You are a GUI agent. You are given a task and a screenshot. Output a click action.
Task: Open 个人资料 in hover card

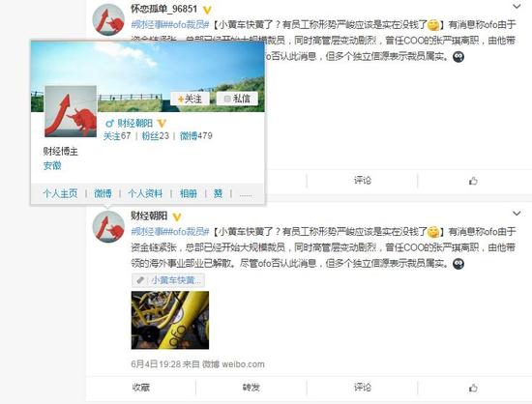(x=145, y=193)
